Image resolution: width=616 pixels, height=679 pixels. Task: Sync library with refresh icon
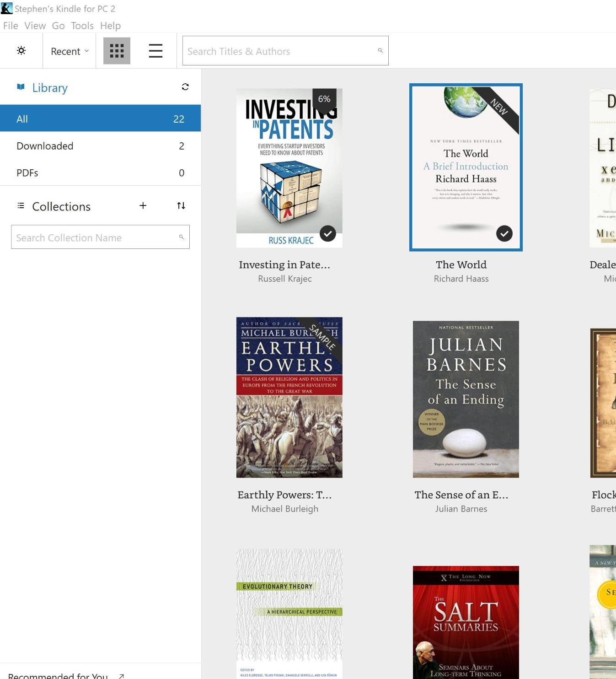[185, 87]
